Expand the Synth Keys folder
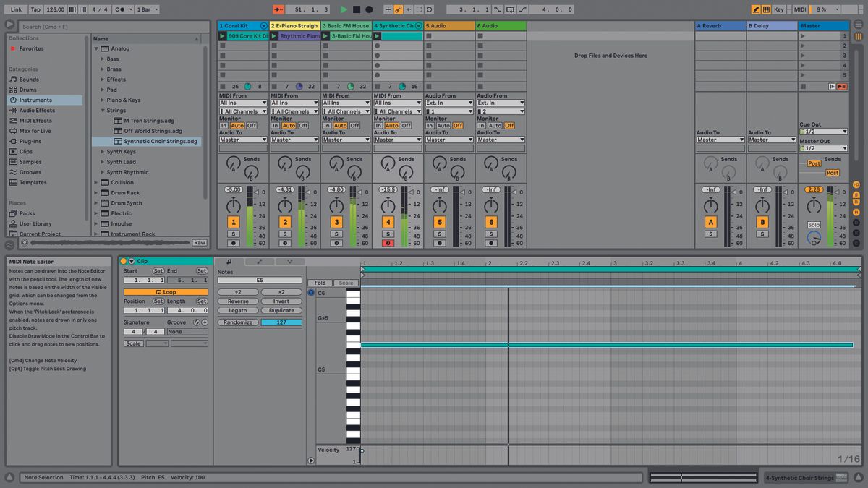The height and width of the screenshot is (488, 868). point(102,152)
